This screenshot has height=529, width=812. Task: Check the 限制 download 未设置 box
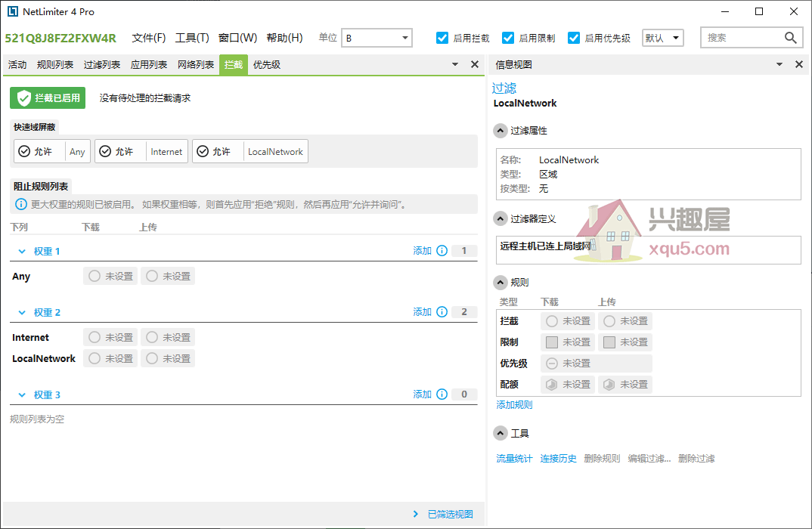coord(552,342)
